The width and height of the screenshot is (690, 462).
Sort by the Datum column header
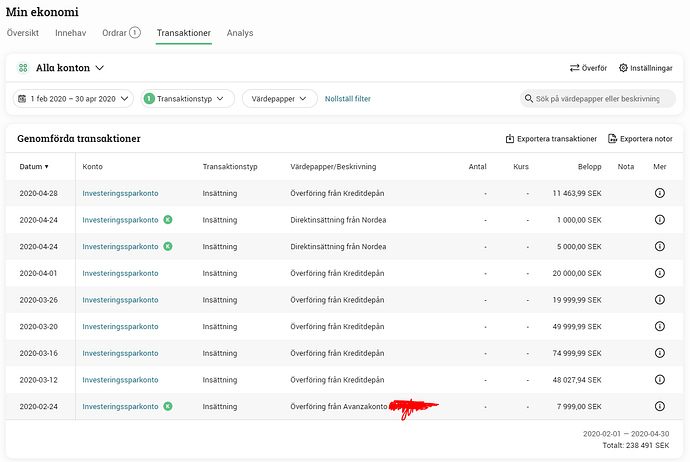(x=34, y=167)
